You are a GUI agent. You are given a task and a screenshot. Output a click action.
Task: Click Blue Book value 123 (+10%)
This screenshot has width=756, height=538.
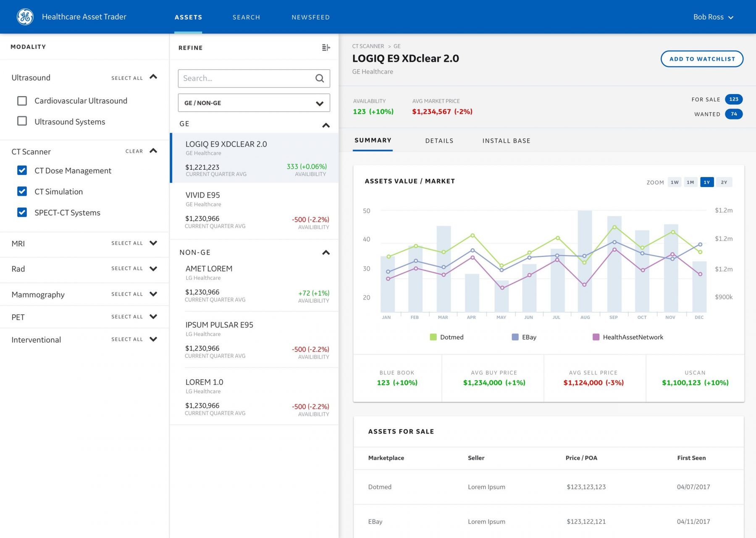[x=397, y=382]
